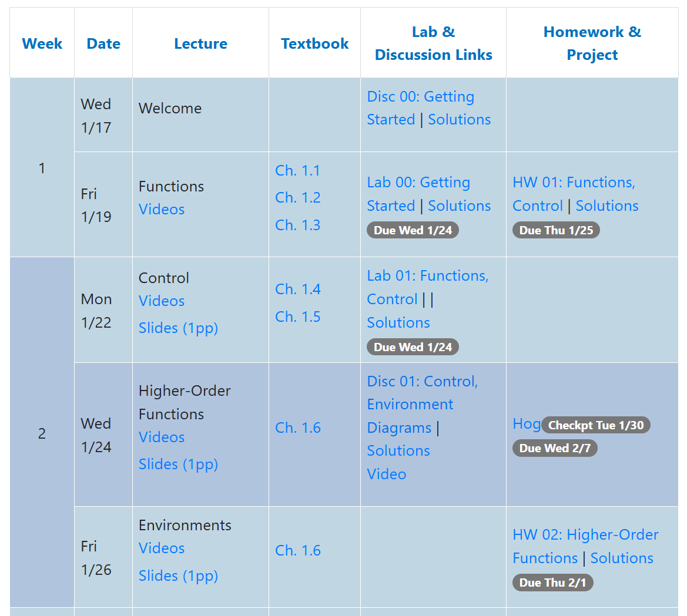Image resolution: width=687 pixels, height=616 pixels.
Task: Open HW 01: Functions, Control link
Action: (574, 194)
